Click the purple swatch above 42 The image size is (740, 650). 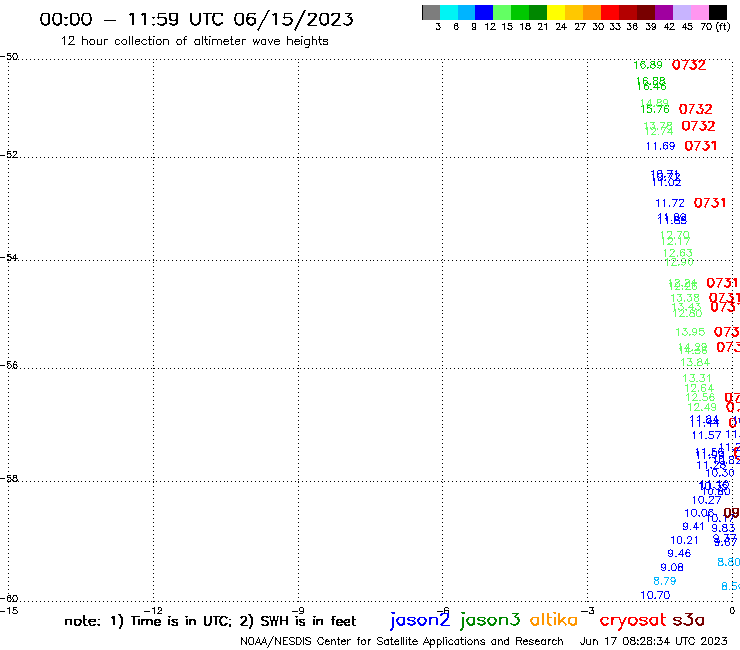664,12
